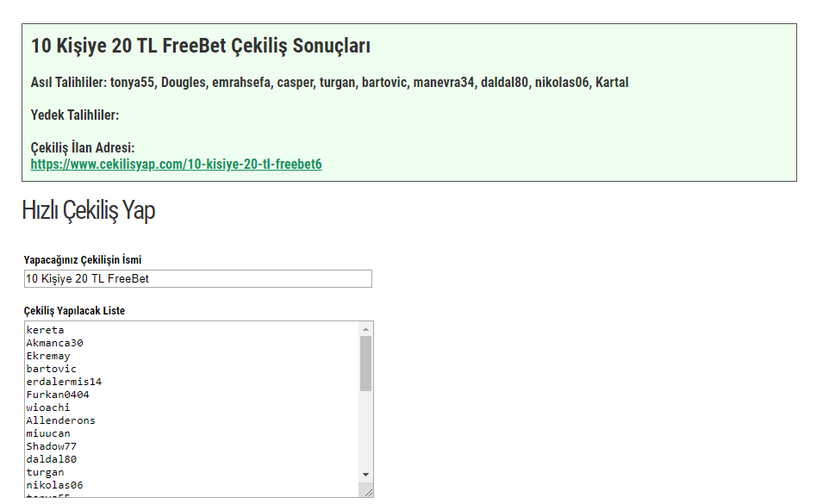Click the 'Allenderons' participant entry
The image size is (823, 504).
click(x=60, y=420)
